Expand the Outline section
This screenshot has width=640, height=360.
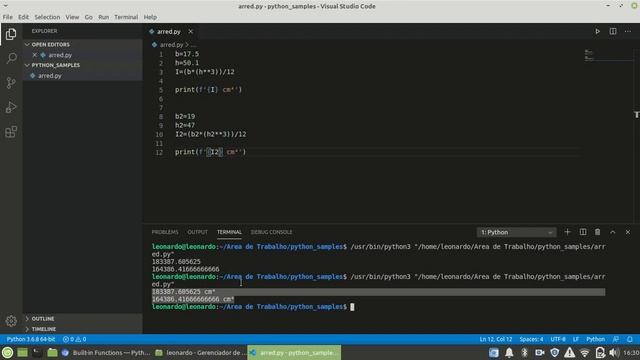tap(82, 319)
